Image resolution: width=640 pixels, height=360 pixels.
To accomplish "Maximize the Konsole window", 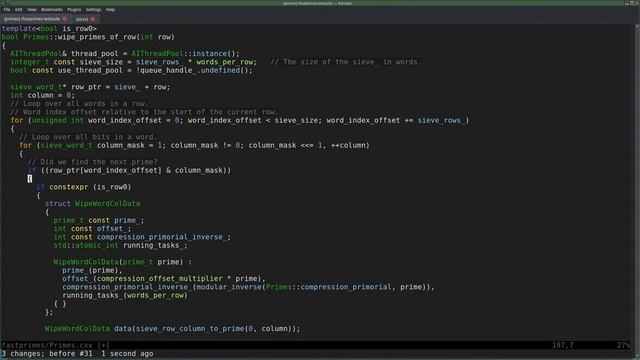I will pos(631,3).
